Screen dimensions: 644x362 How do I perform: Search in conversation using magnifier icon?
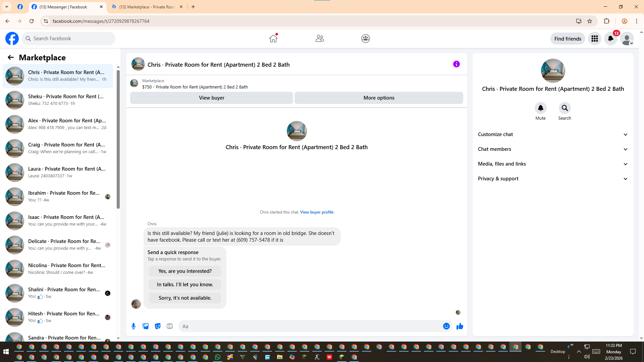click(x=565, y=108)
